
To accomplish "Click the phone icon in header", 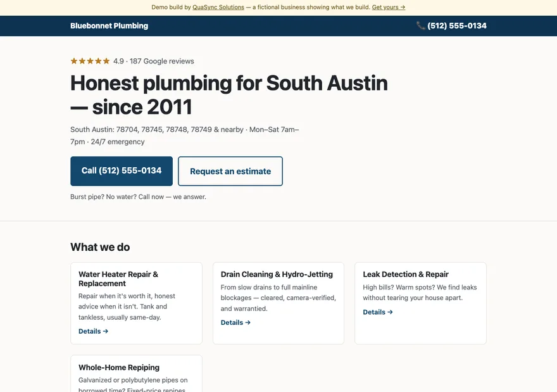I will click(x=420, y=25).
